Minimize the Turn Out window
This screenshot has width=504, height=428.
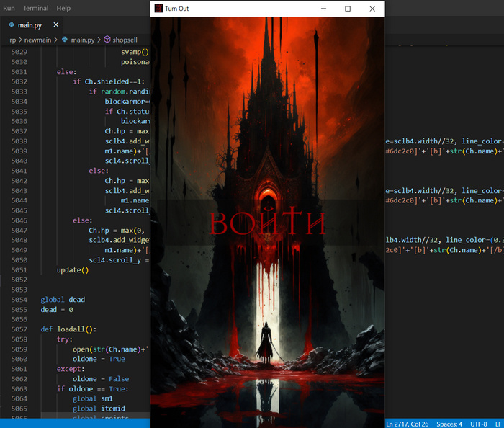point(323,9)
